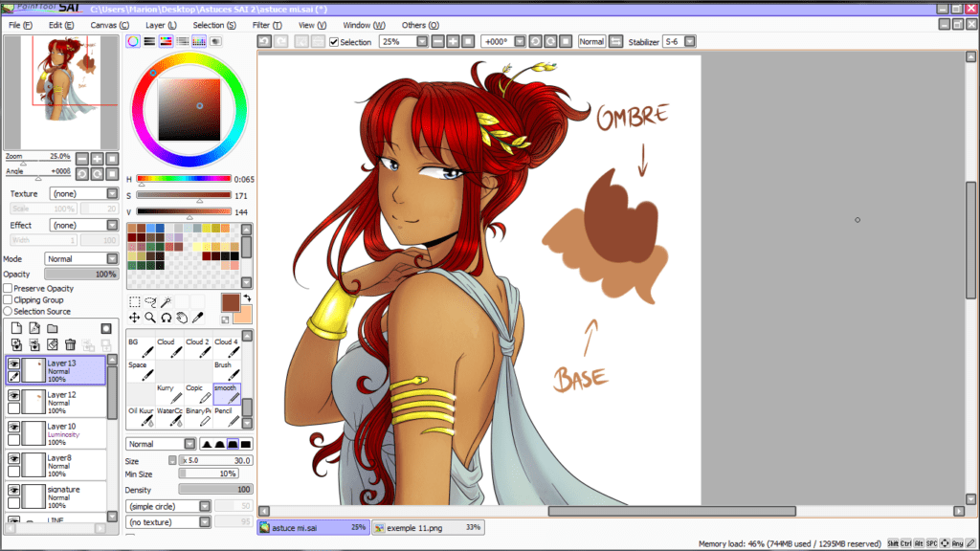Screen dimensions: 980x551
Task: Choose the Cloud 2 brush preset
Action: (198, 348)
